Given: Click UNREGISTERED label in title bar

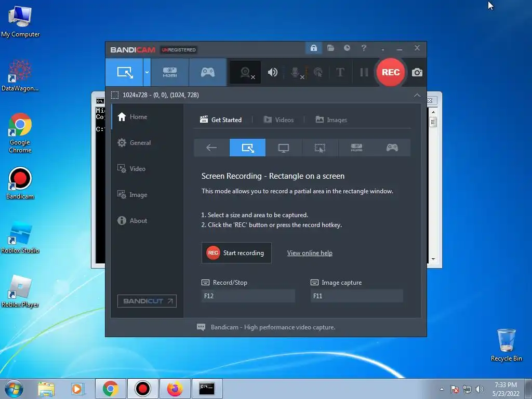Looking at the screenshot, I should pyautogui.click(x=179, y=50).
